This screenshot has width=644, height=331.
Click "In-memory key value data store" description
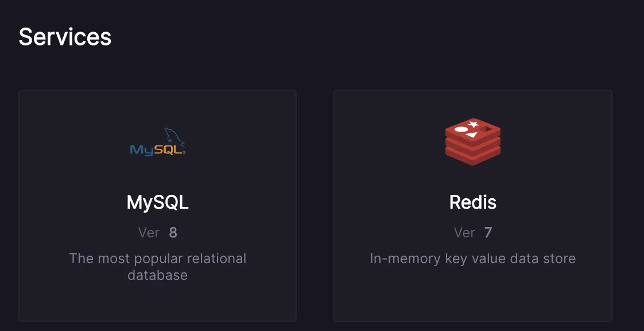coord(473,259)
